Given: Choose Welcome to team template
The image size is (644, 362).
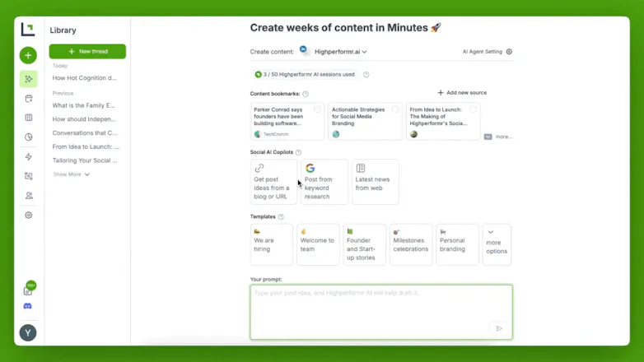Looking at the screenshot, I should [318, 244].
